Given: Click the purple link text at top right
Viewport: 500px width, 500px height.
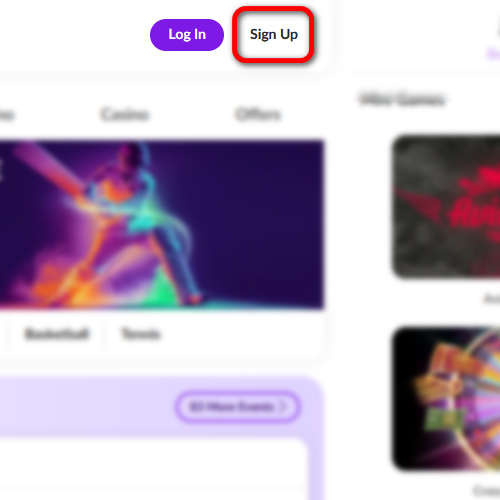Looking at the screenshot, I should click(494, 54).
